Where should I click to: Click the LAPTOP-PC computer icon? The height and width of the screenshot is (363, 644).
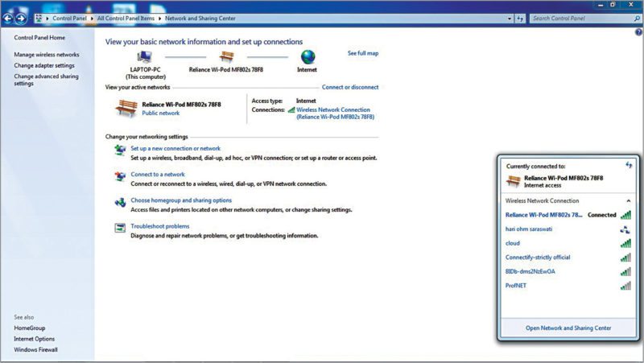[x=146, y=56]
